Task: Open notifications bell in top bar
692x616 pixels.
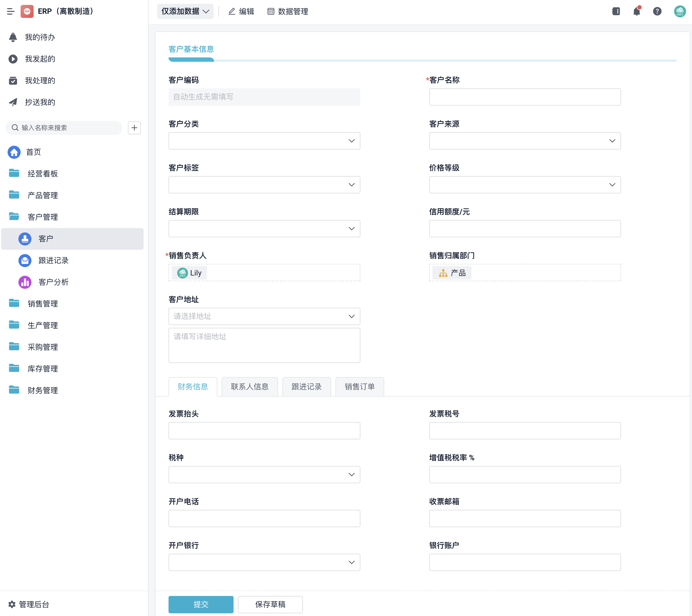Action: point(636,11)
